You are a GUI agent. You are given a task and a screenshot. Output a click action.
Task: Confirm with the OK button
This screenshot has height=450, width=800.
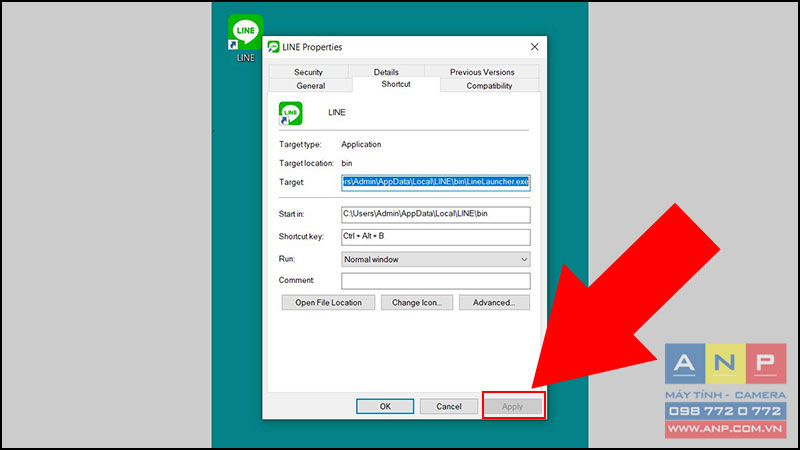point(385,407)
